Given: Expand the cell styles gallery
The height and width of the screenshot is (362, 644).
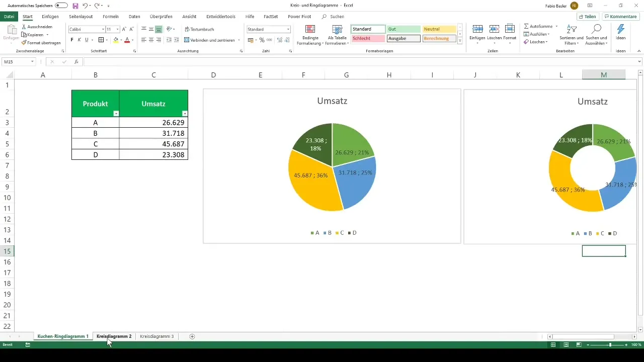Looking at the screenshot, I should (460, 41).
